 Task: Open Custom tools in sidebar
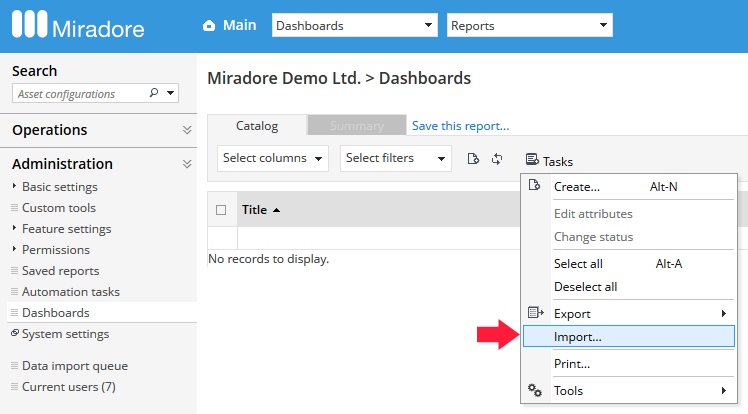click(x=59, y=207)
